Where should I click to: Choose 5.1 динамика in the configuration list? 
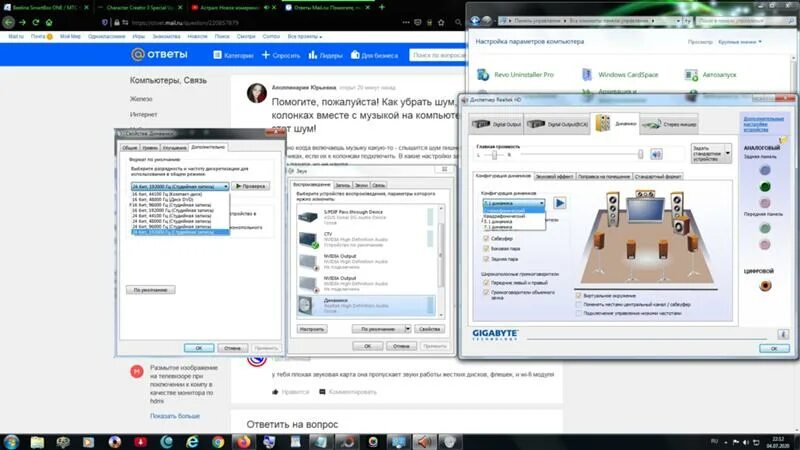[x=514, y=222]
